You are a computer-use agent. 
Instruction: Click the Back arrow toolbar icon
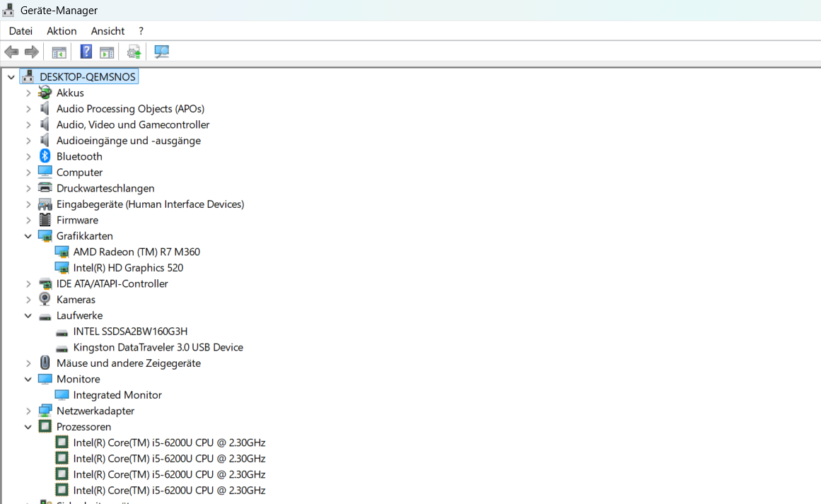point(11,52)
